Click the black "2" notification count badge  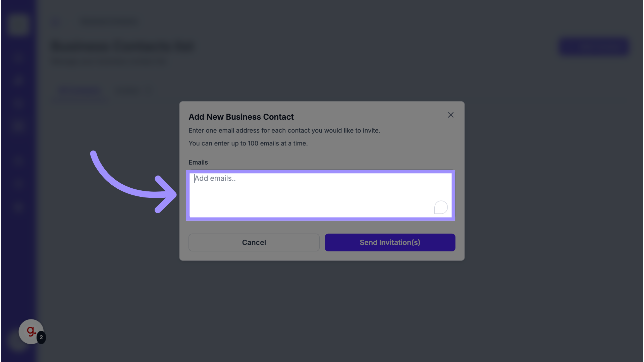tap(41, 337)
